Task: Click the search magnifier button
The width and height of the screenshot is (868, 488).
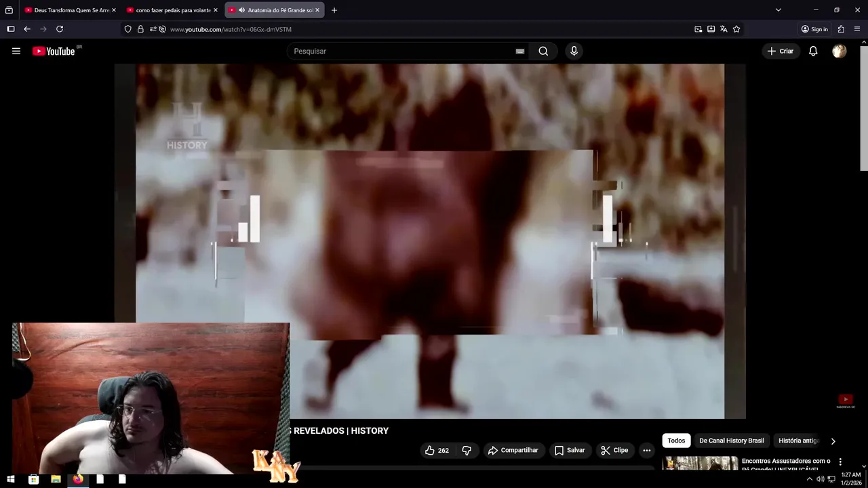Action: tap(543, 51)
